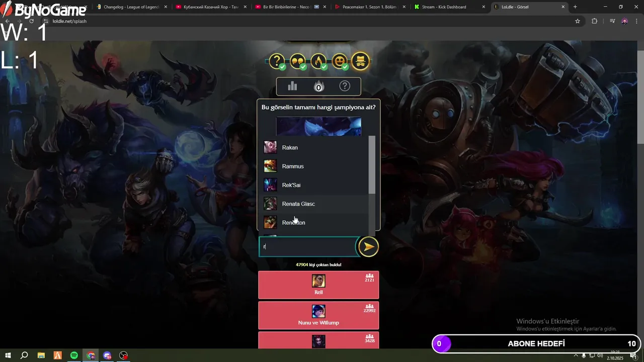This screenshot has height=362, width=644.
Task: Open the Classic mode question-mark icon
Action: (277, 61)
